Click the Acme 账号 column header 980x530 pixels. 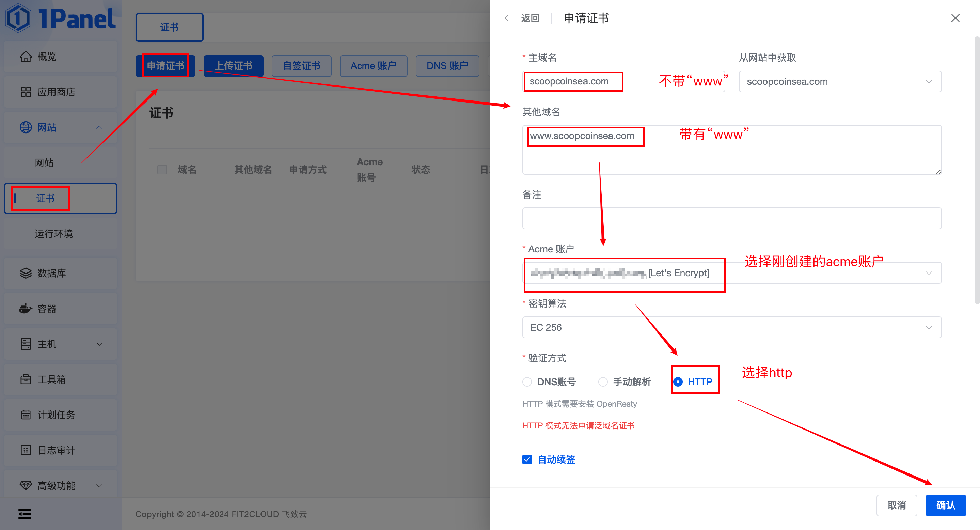[x=369, y=170]
